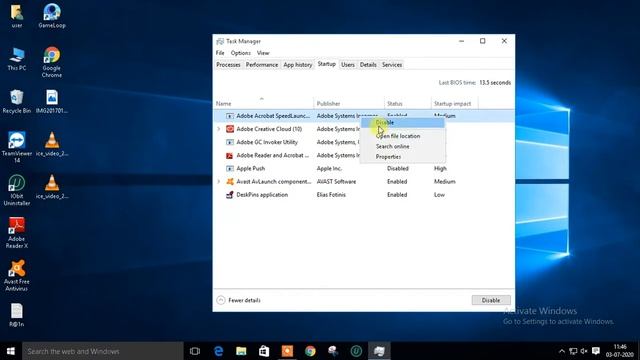Click the Disabled status for Apple Push

[x=398, y=169]
